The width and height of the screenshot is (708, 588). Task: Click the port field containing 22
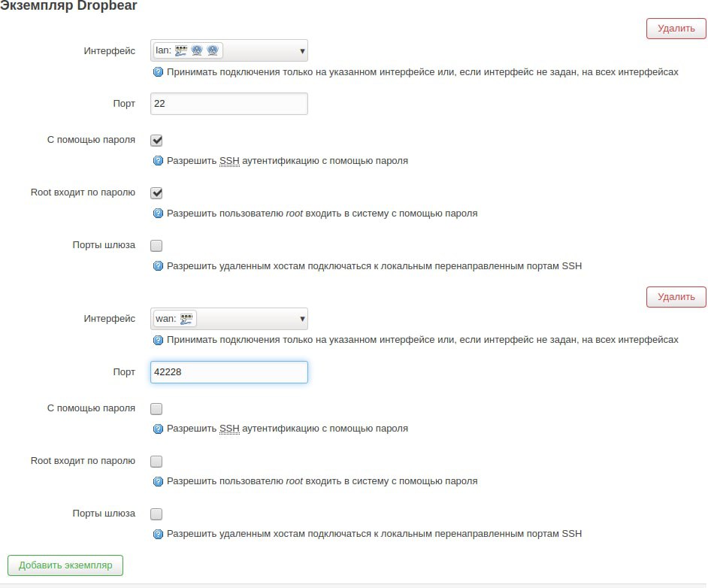pos(229,104)
